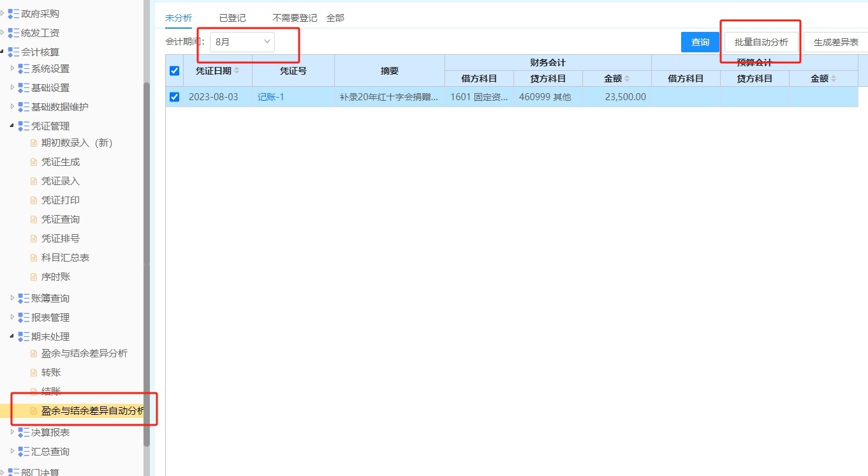The image size is (868, 476).
Task: Open 盈余与结余差异分析 in the sidebar
Action: point(84,353)
